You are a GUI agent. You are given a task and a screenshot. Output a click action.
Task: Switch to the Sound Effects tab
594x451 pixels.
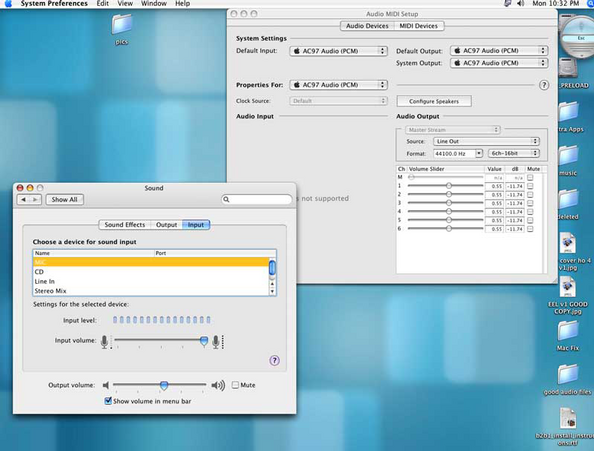125,225
